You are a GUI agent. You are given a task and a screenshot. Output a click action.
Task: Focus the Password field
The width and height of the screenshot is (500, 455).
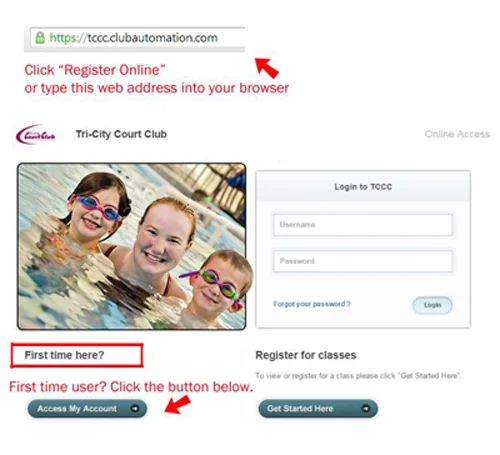(x=363, y=261)
